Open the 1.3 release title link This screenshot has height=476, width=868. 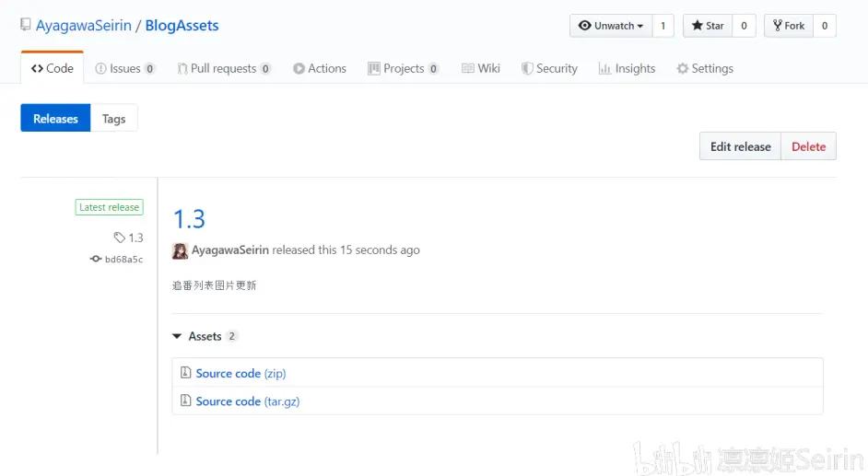tap(189, 219)
